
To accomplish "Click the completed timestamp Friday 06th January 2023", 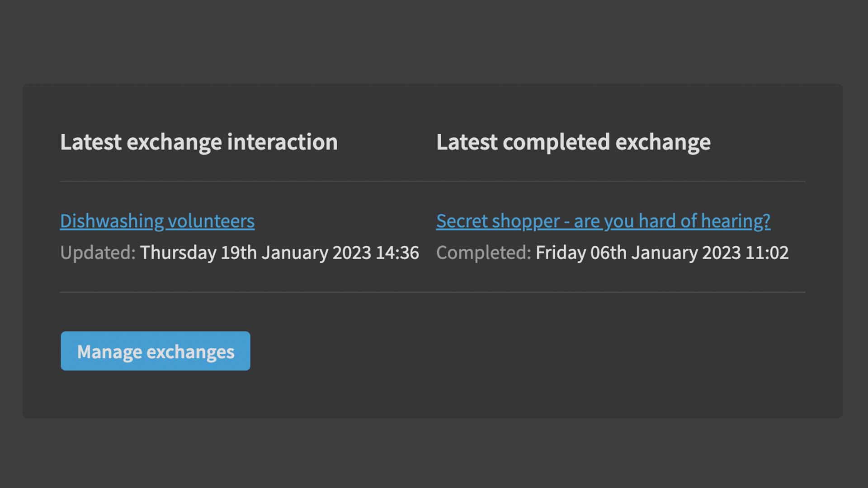I will pyautogui.click(x=661, y=253).
